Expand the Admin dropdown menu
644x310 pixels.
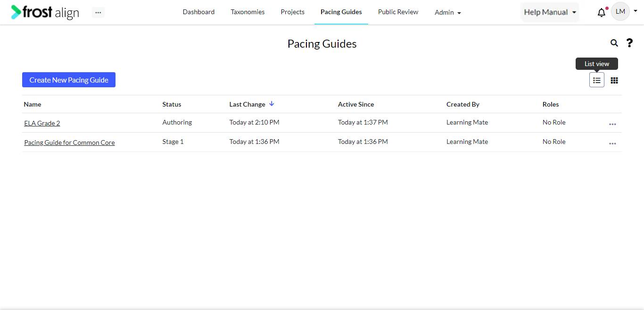pyautogui.click(x=448, y=13)
